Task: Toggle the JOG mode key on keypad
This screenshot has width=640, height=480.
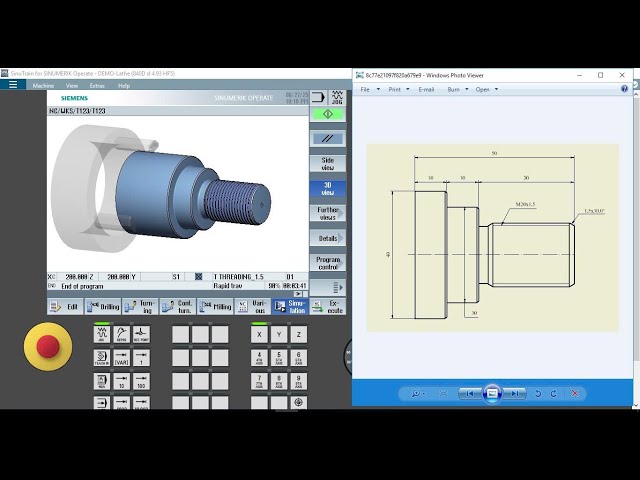Action: click(102, 334)
